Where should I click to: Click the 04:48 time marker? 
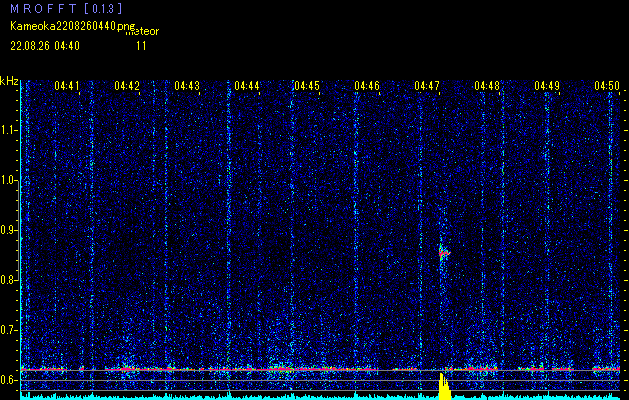[487, 85]
